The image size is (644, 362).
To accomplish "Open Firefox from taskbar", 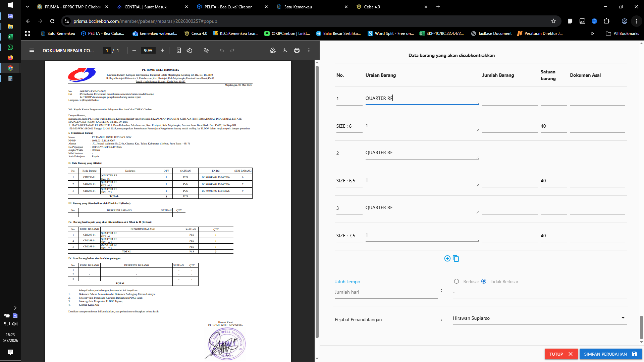I will tap(10, 58).
